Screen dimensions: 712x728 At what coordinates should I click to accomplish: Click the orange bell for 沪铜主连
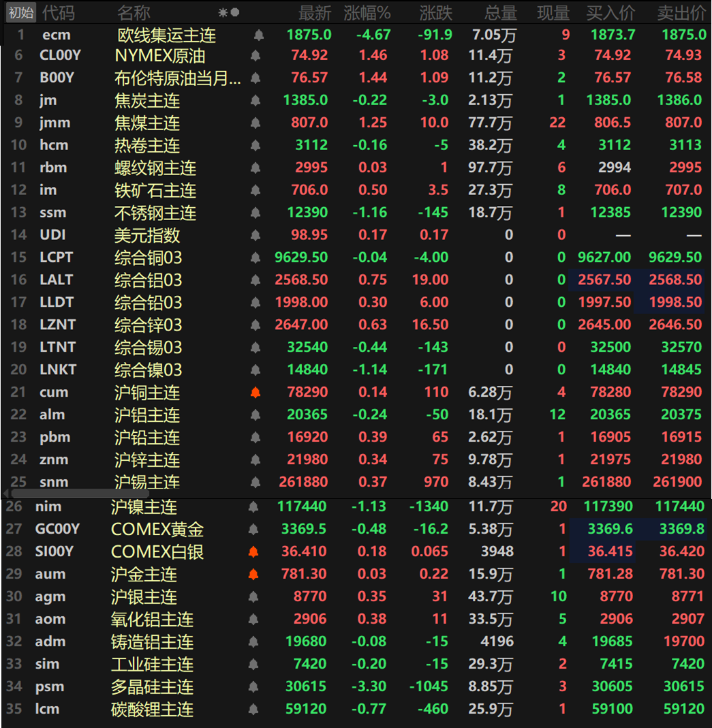pos(256,392)
